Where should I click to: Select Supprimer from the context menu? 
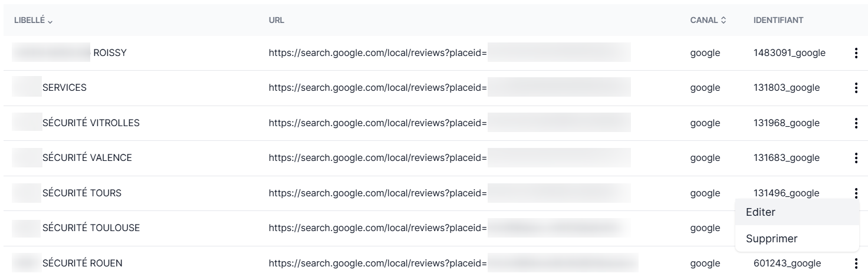(771, 239)
